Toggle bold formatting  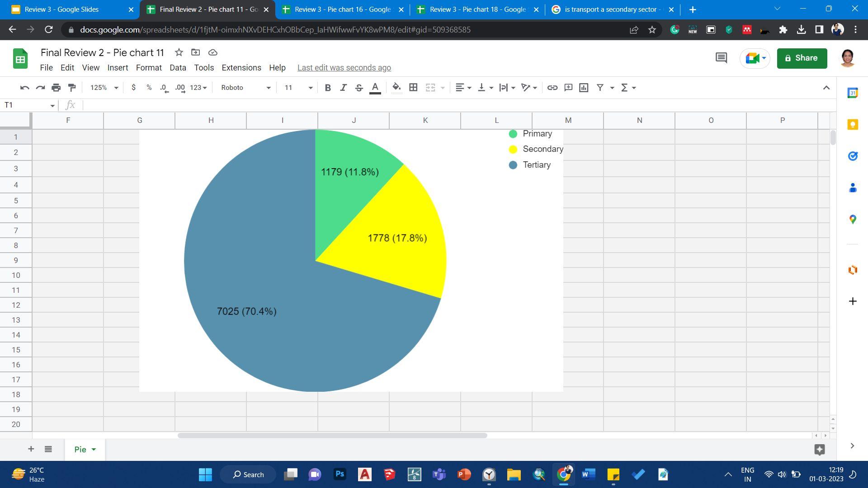click(328, 88)
